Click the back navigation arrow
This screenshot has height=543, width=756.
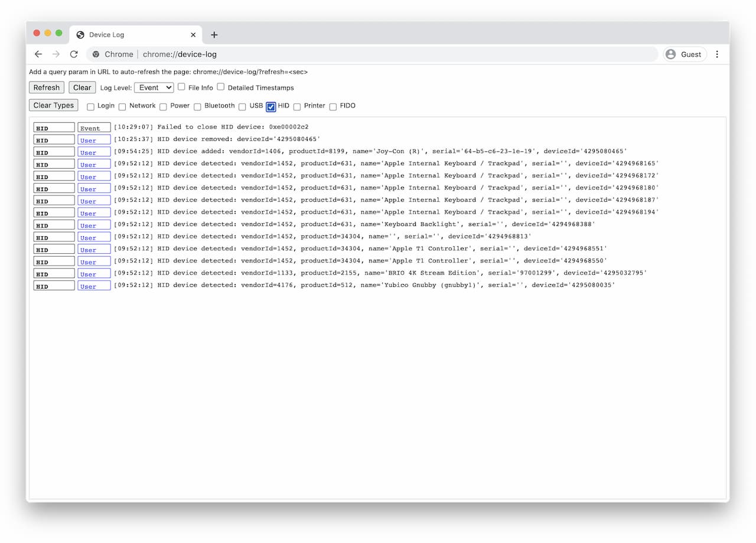(x=38, y=54)
